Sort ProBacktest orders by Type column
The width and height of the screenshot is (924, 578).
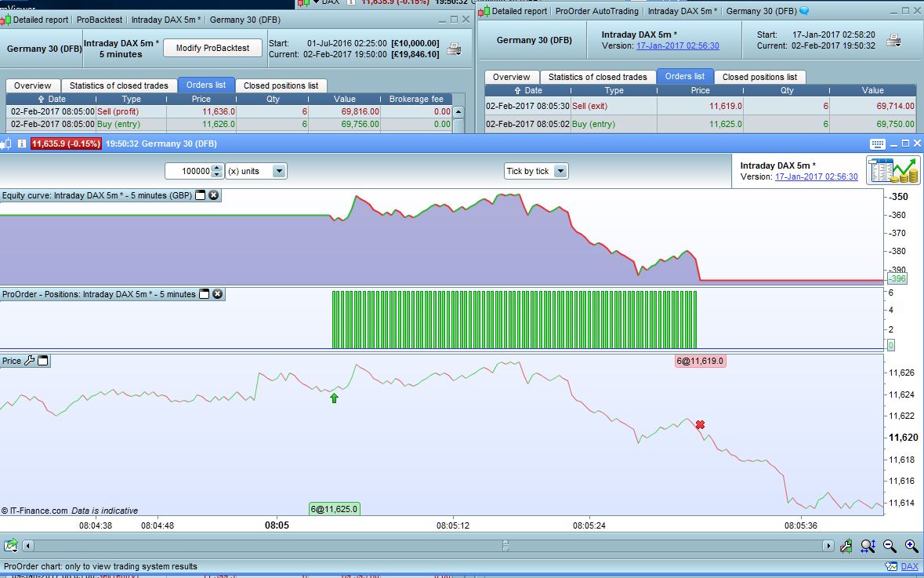pyautogui.click(x=132, y=99)
